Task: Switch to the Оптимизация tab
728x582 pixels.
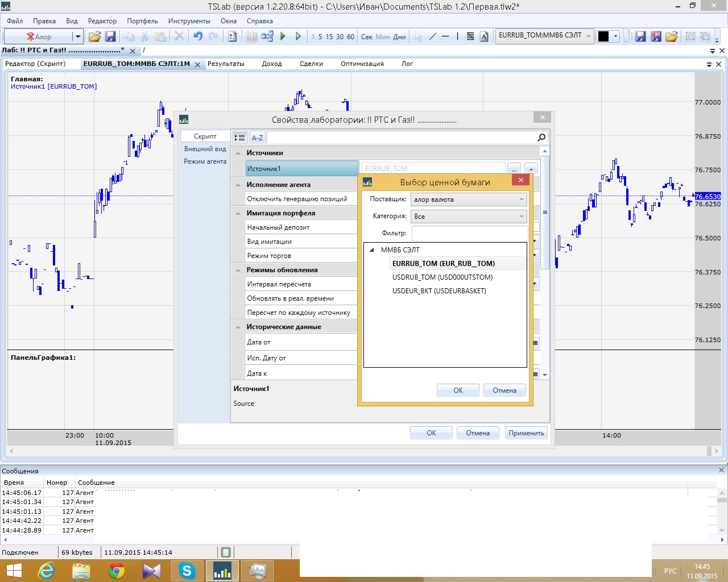Action: 362,64
